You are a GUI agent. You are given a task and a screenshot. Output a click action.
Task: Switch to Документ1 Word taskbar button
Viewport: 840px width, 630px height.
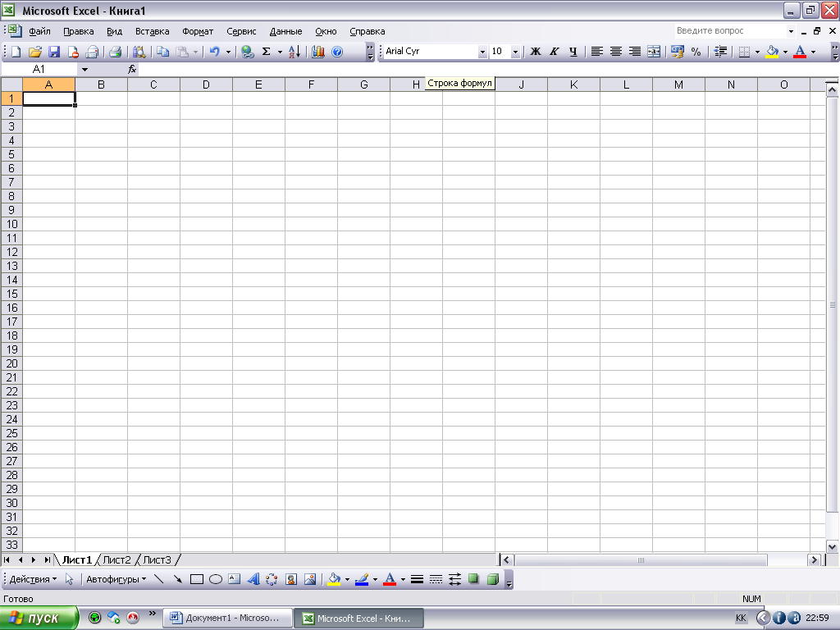coord(228,618)
